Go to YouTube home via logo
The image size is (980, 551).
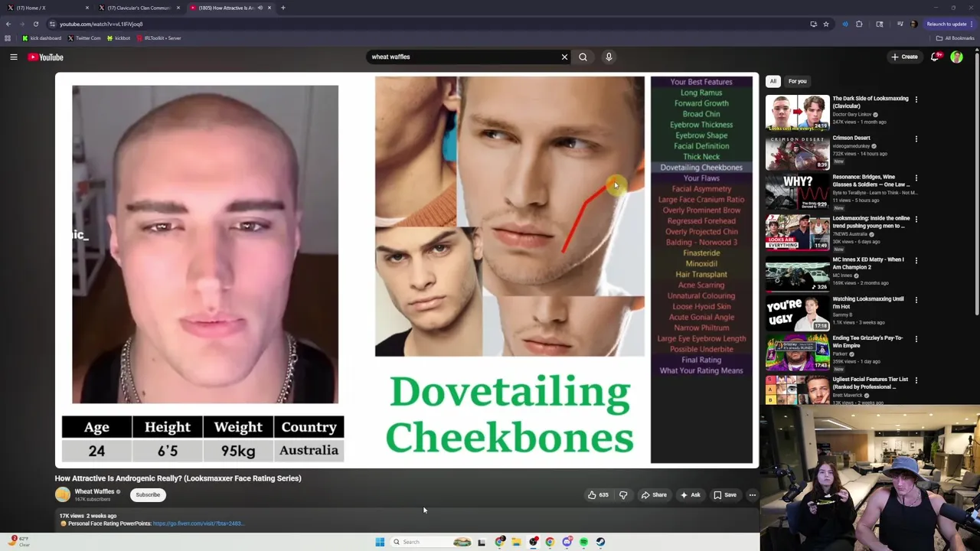[x=46, y=57]
